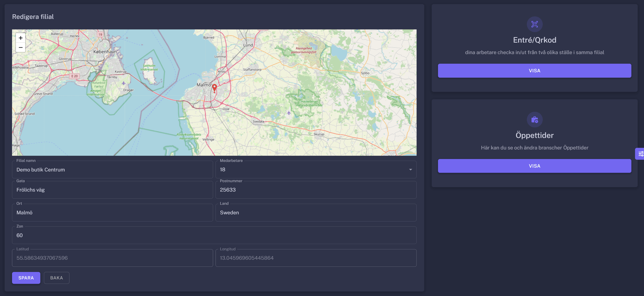Show Entré/Qrkod with VISA button
Viewport: 644px width, 296px height.
(x=534, y=71)
